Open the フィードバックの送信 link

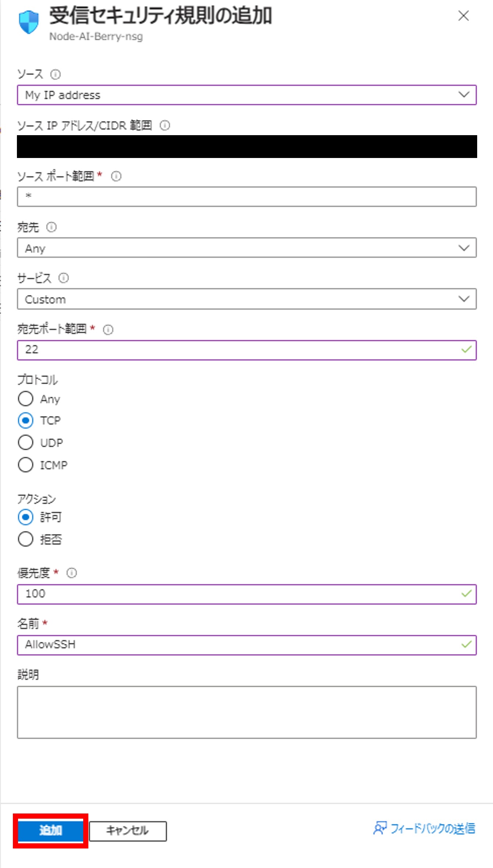(x=432, y=828)
